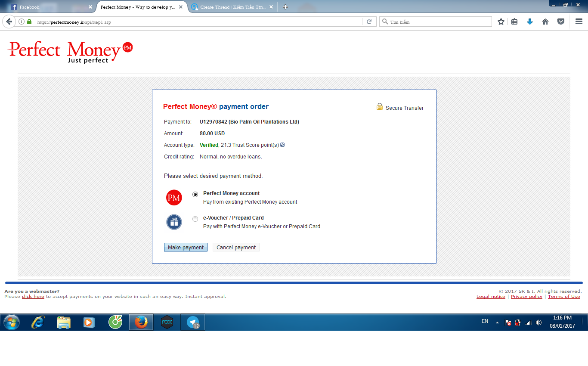Open the Downloads arrow panel
Viewport: 588px width, 366px height.
[530, 22]
